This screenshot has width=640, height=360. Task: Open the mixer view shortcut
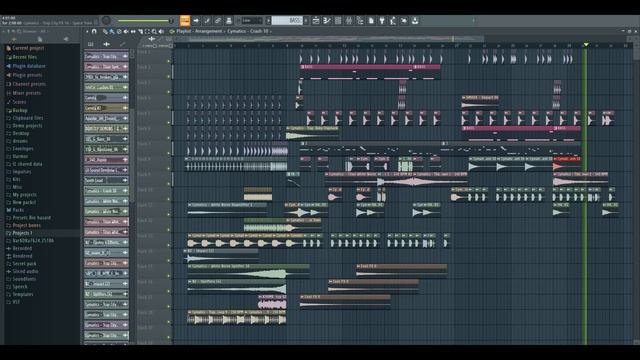349,21
